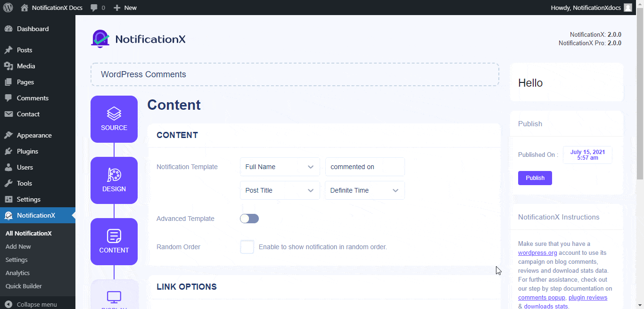Viewport: 644px width, 309px height.
Task: Go to the Display step
Action: pos(114,294)
